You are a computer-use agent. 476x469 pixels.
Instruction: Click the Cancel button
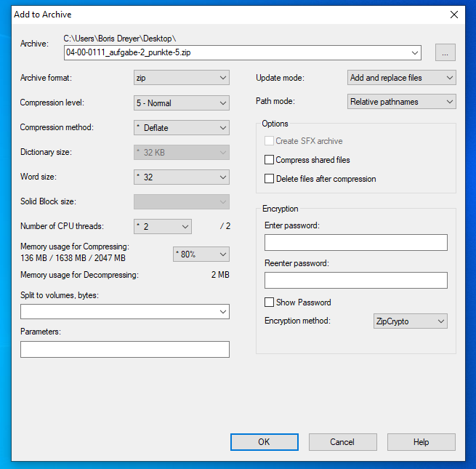(342, 442)
